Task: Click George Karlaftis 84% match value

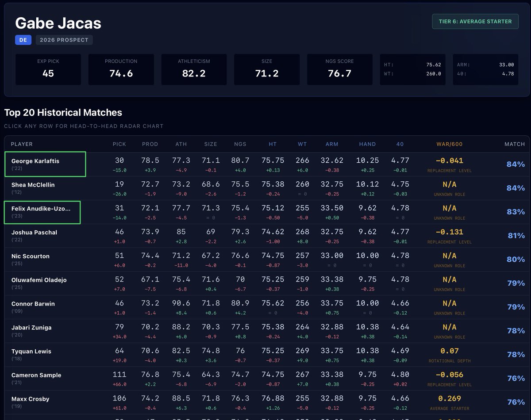Action: [516, 164]
